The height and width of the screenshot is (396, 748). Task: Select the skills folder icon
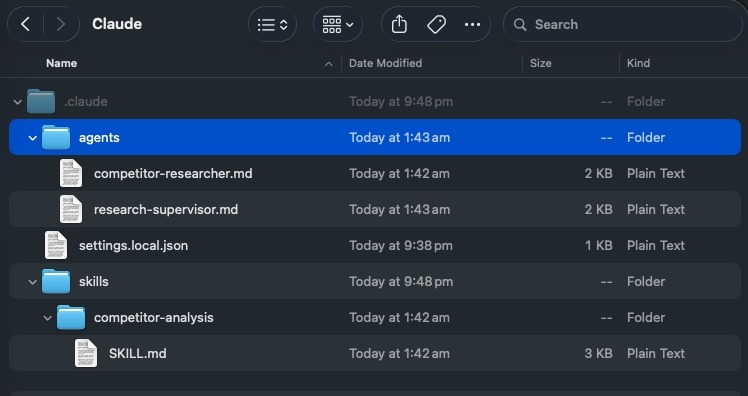click(56, 281)
